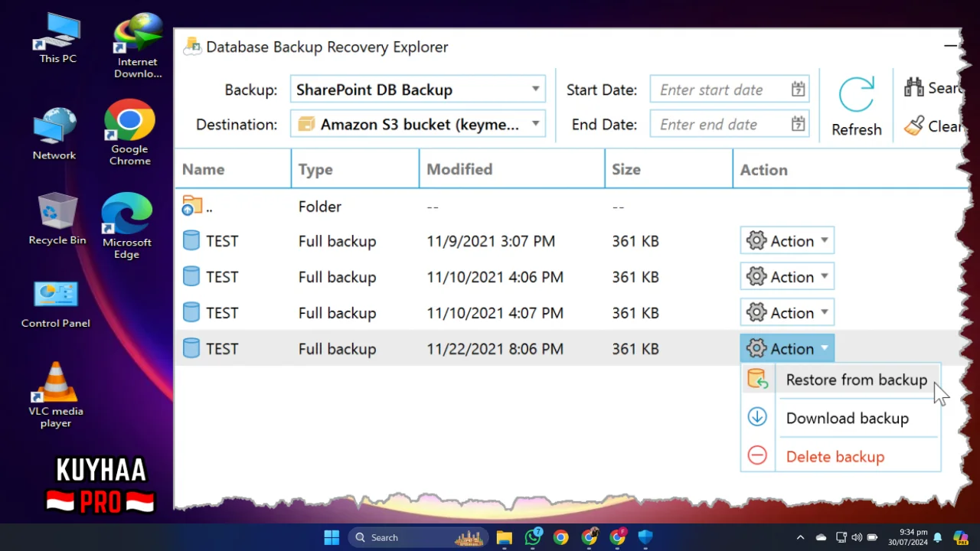Open WhatsApp from the taskbar

[x=533, y=537]
